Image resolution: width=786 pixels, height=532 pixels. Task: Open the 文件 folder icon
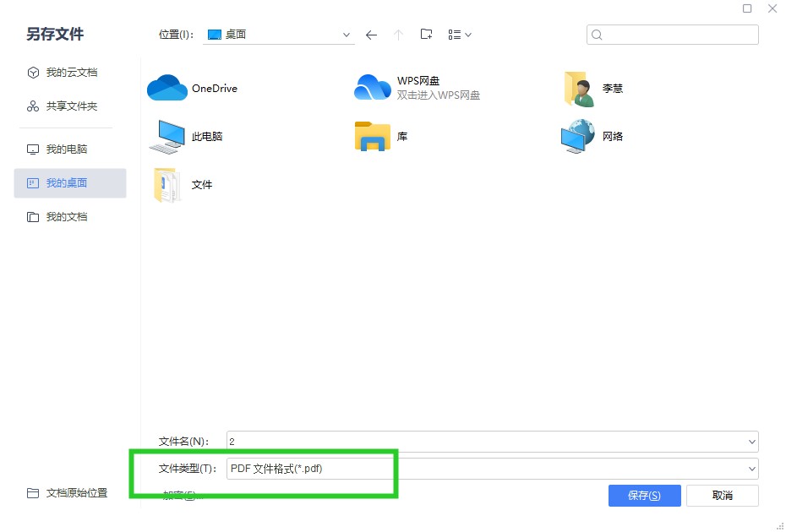[x=167, y=185]
